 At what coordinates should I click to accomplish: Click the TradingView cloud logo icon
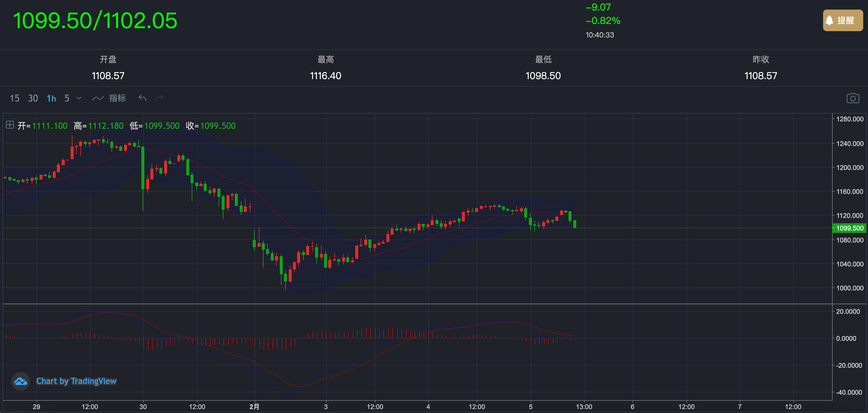tap(21, 381)
